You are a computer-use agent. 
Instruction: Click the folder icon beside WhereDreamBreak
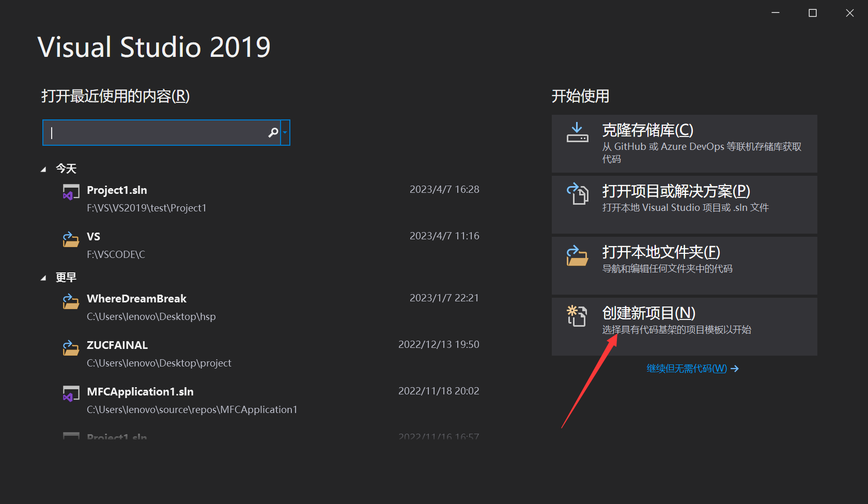pyautogui.click(x=71, y=301)
